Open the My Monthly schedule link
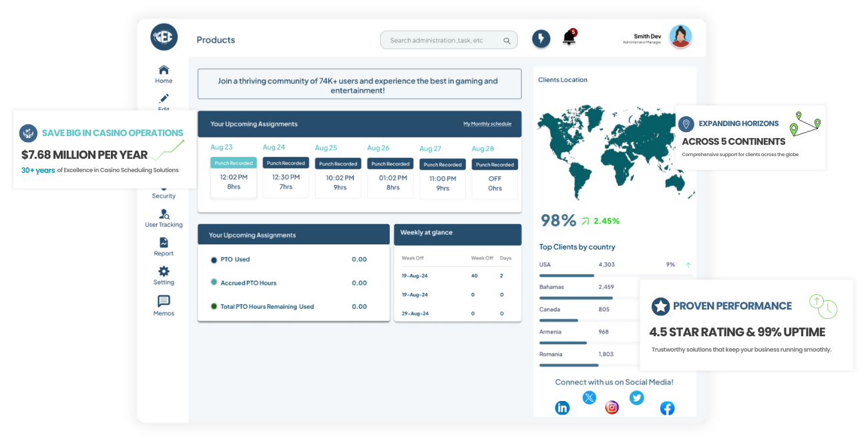 click(x=487, y=124)
